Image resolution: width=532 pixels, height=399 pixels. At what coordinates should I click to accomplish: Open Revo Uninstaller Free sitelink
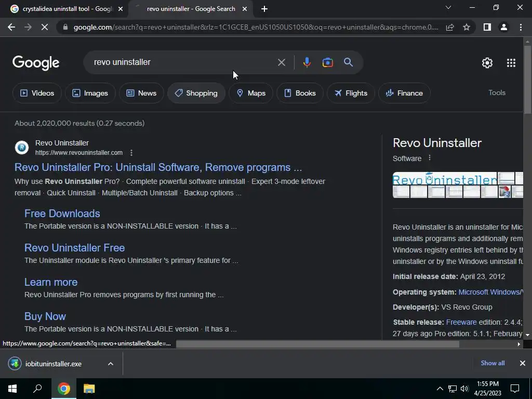coord(75,248)
